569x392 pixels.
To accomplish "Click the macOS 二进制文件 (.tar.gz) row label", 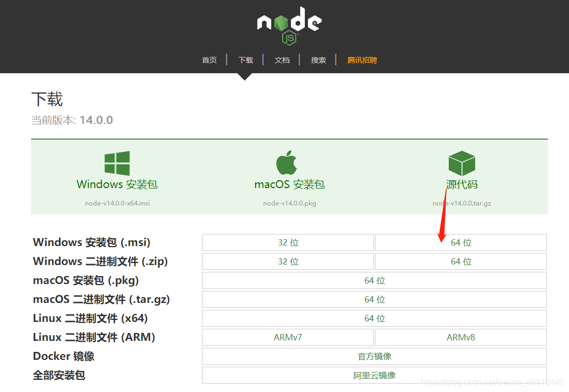I will click(x=101, y=299).
